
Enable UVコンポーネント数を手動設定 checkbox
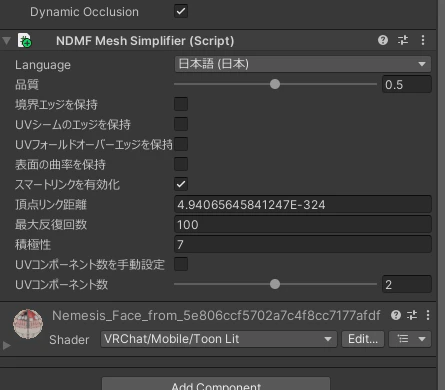181,264
